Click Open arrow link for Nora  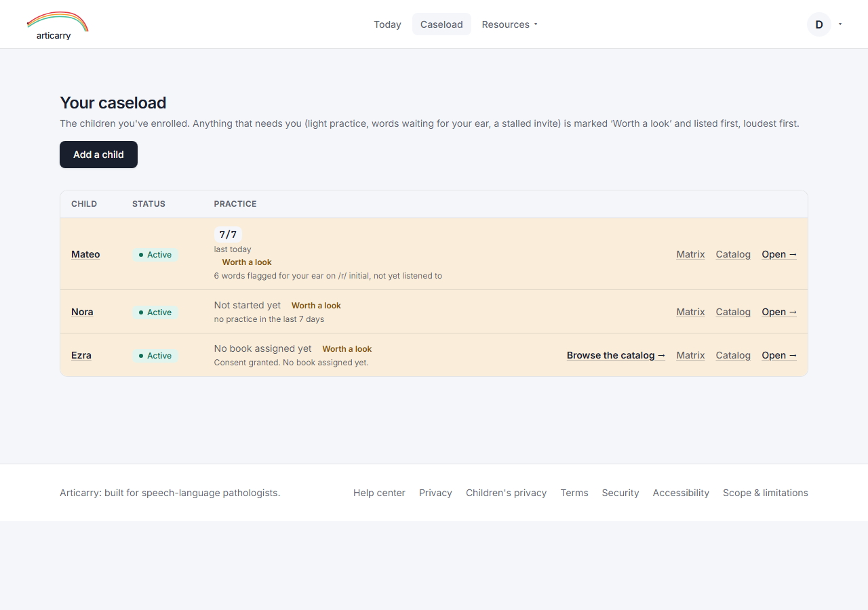pos(779,312)
